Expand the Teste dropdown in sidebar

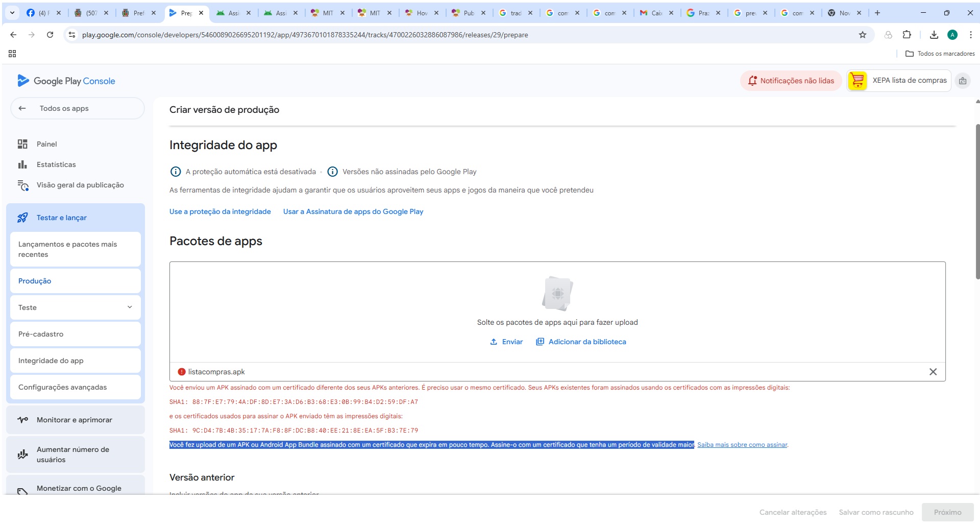coord(130,307)
